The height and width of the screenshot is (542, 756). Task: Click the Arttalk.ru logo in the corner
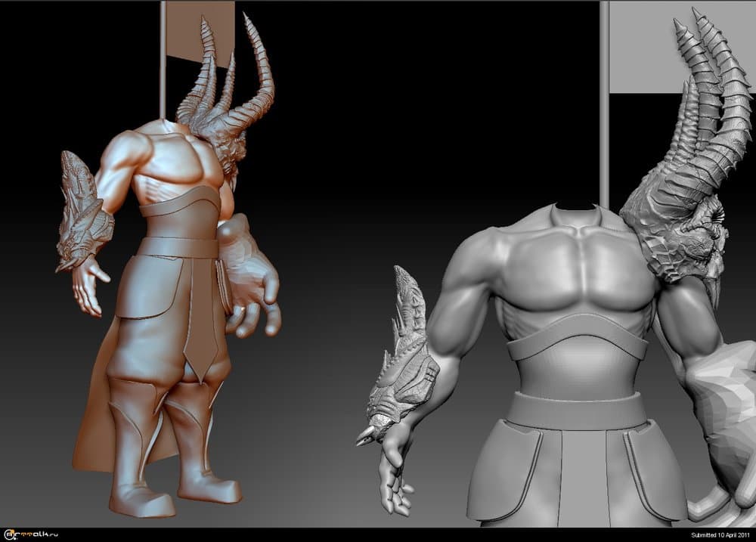33,534
